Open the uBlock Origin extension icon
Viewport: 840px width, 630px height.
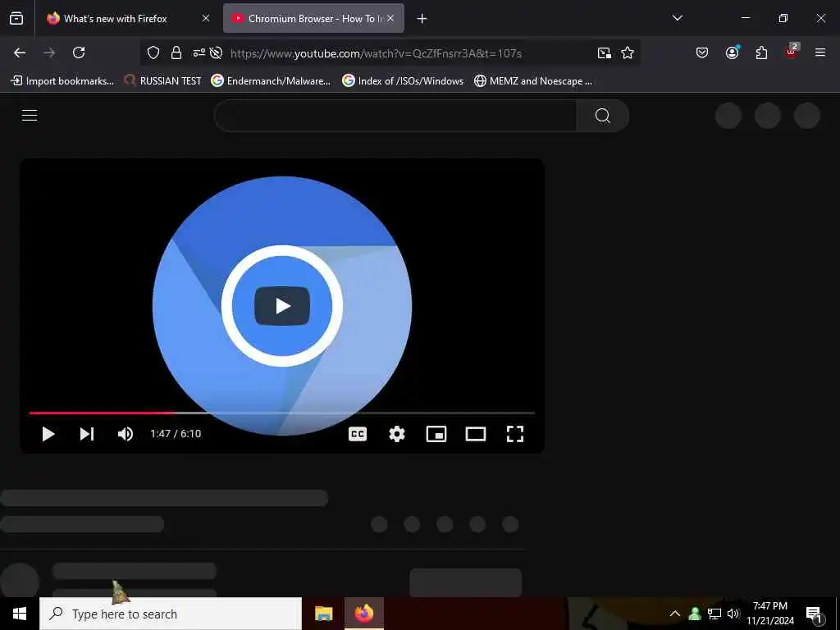point(792,52)
